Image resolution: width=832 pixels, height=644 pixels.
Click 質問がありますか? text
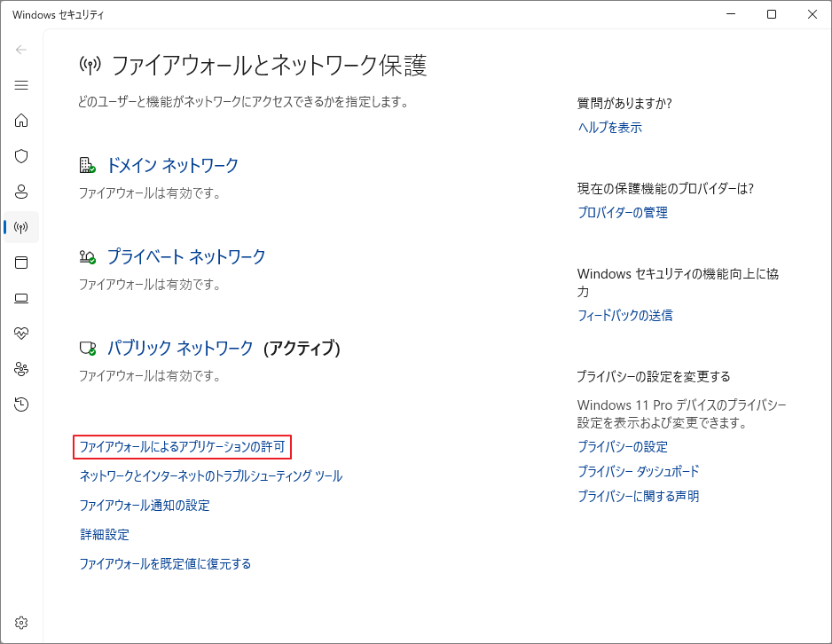coord(624,103)
